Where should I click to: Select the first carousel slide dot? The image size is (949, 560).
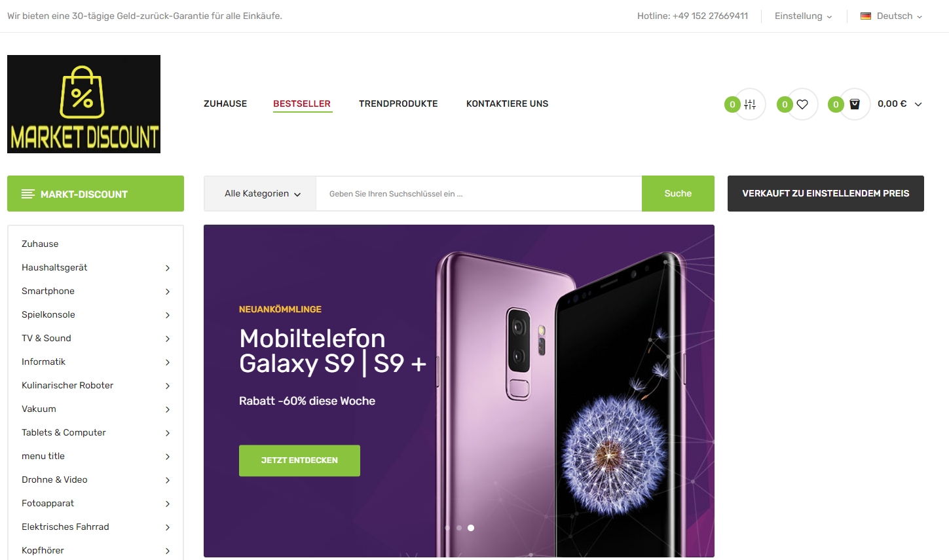(447, 528)
